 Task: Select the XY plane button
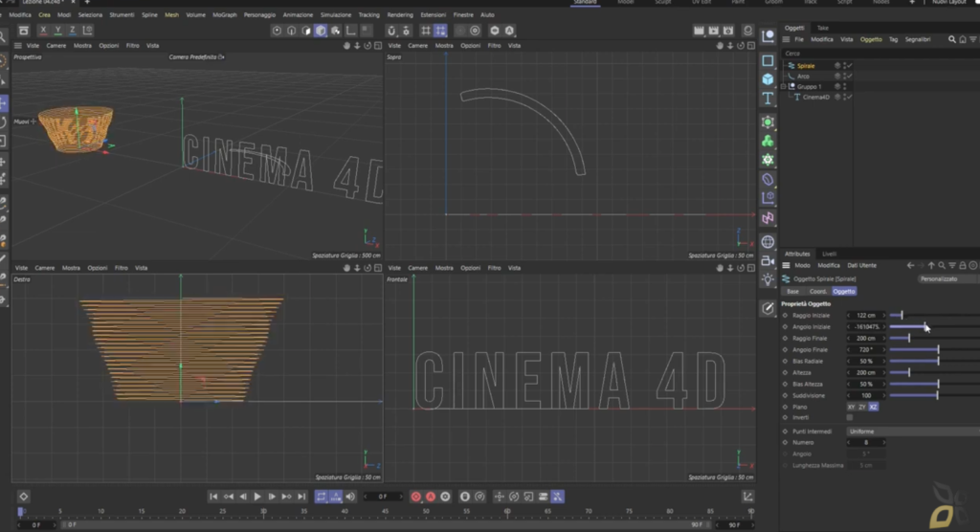(851, 407)
